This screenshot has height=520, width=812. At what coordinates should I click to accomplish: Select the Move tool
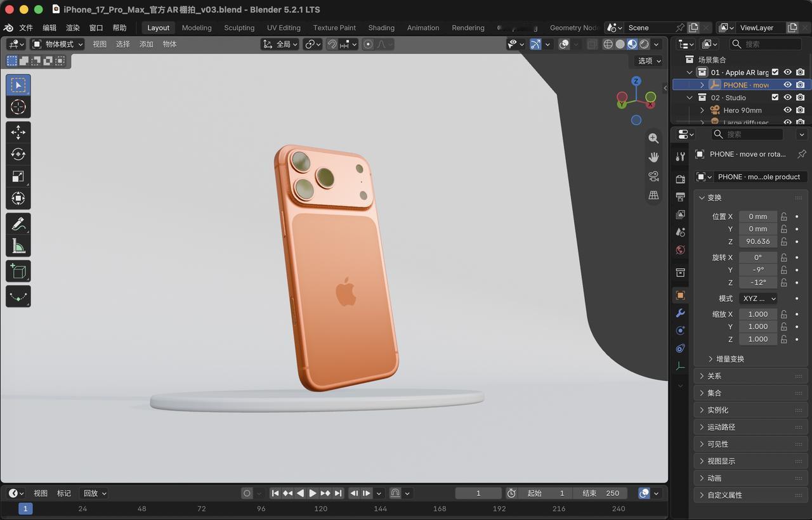[x=18, y=132]
